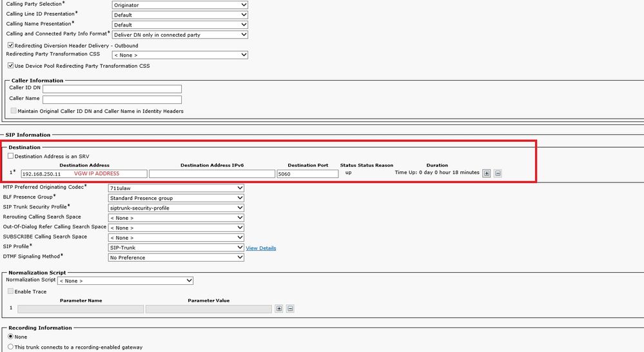
Task: Click the "Caller Information" heading
Action: pyautogui.click(x=37, y=81)
